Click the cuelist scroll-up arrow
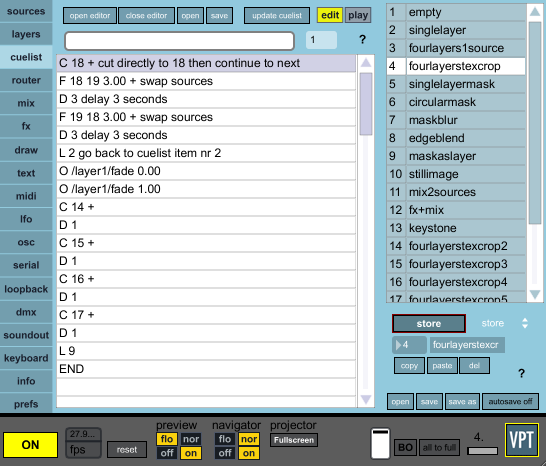This screenshot has width=546, height=466. [366, 63]
